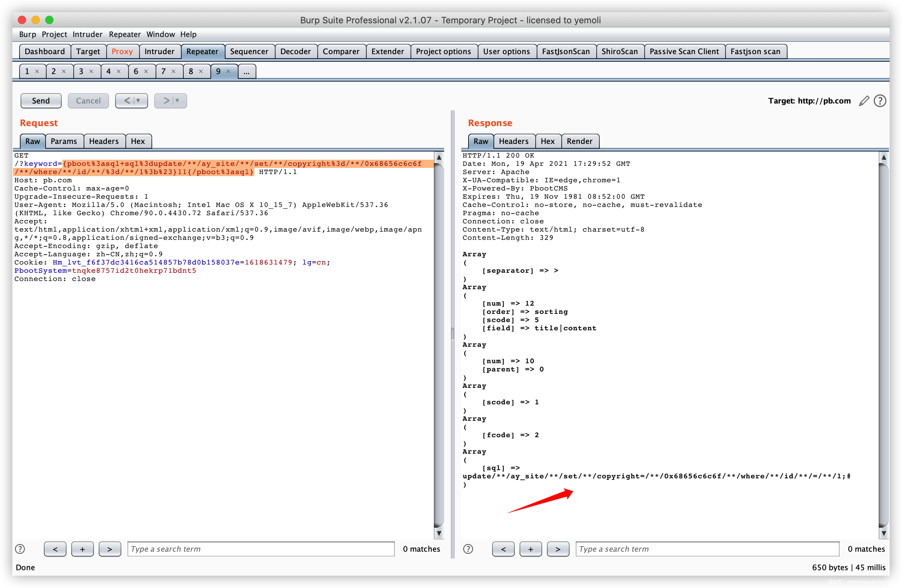Open the new Repeater tab ellipsis
The width and height of the screenshot is (902, 588).
247,71
